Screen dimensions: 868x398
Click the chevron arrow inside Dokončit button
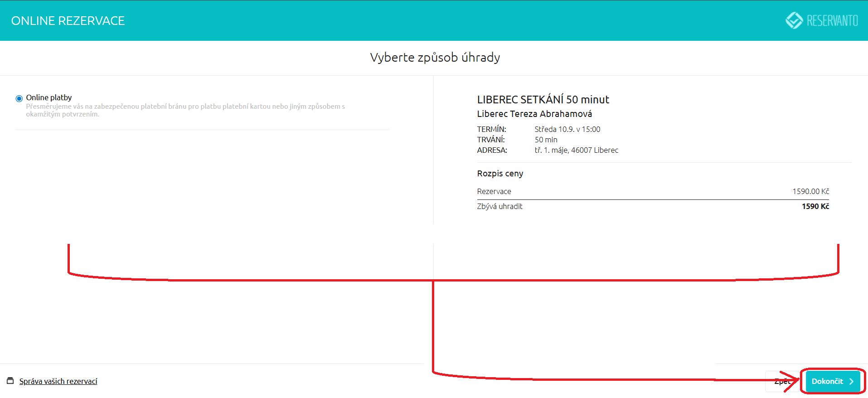[x=851, y=381]
